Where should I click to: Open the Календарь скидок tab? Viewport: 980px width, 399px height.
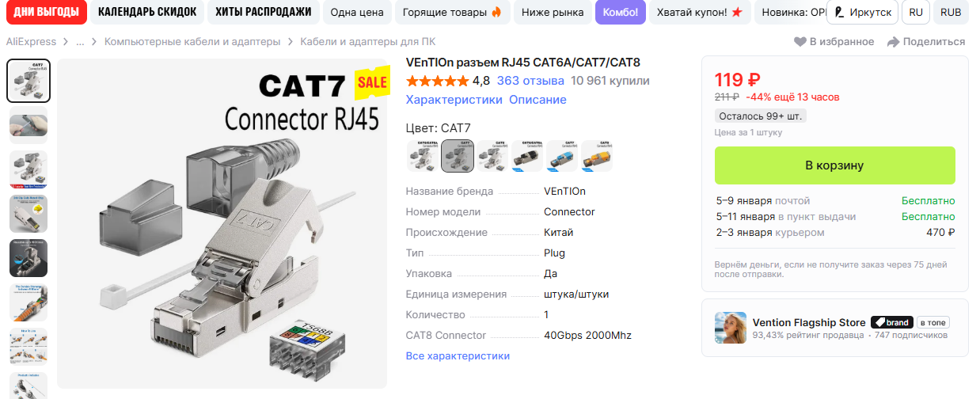click(146, 12)
